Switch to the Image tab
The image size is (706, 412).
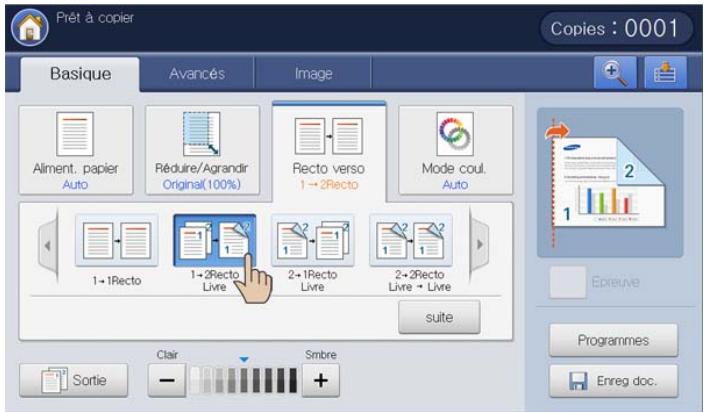click(313, 73)
